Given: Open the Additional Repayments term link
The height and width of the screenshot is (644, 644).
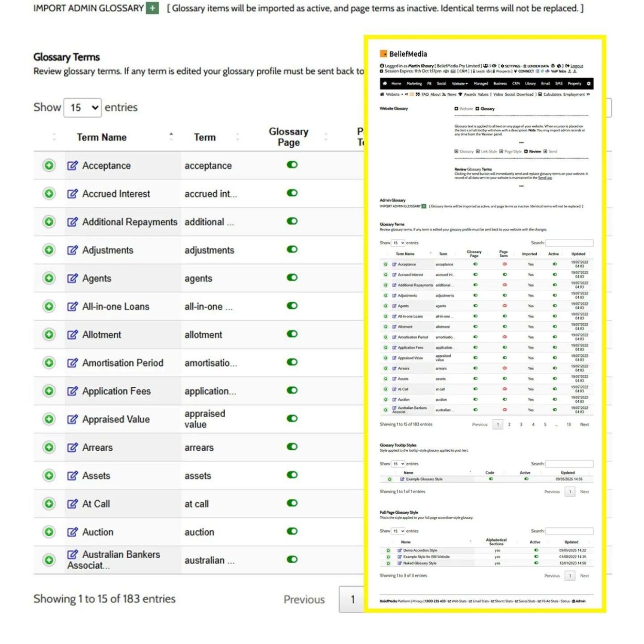Looking at the screenshot, I should [130, 222].
